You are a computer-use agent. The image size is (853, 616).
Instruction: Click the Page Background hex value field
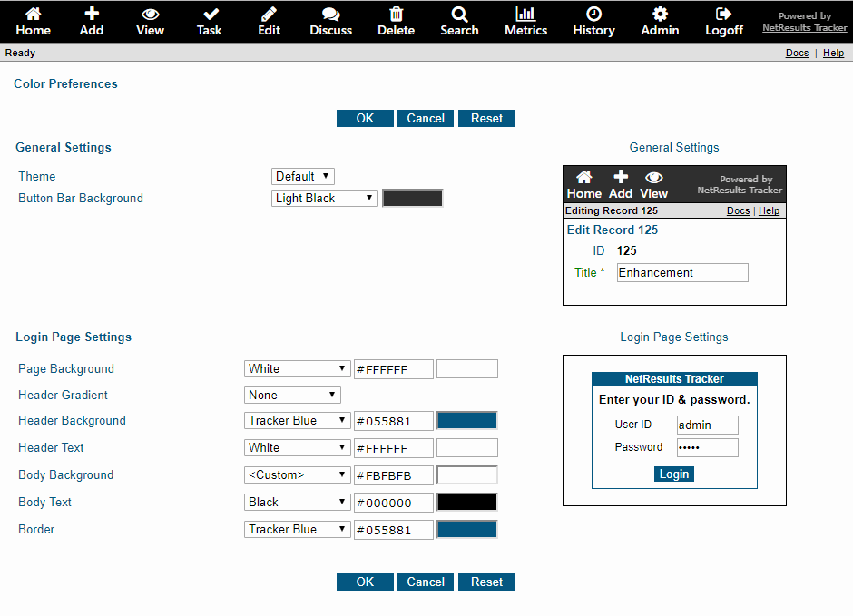[x=394, y=369]
